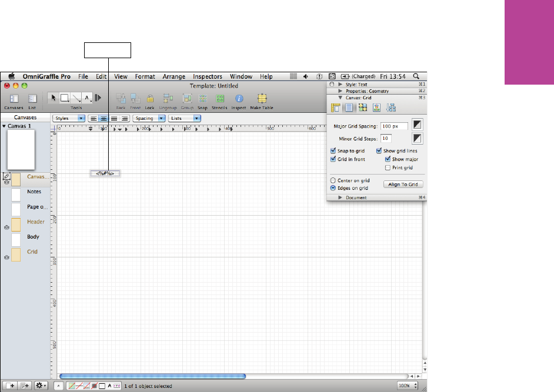Add a new canvas button

(10, 386)
